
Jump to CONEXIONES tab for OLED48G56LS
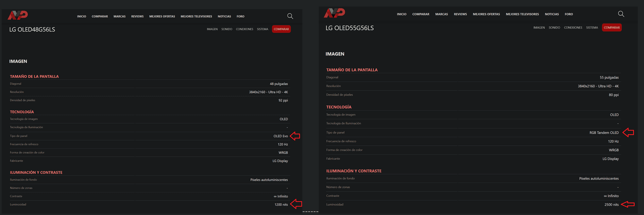point(245,29)
